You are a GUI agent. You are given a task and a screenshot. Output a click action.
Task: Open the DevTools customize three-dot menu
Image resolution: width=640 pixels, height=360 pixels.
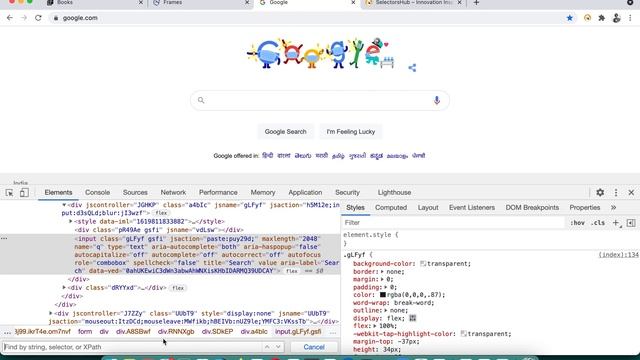pos(616,192)
